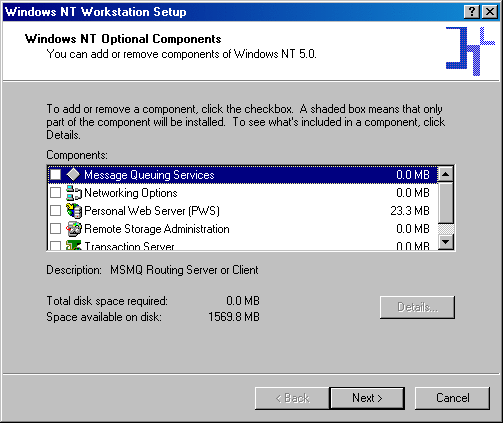Click the Personal Web Server icon
Viewport: 503px width, 423px height.
[x=74, y=211]
